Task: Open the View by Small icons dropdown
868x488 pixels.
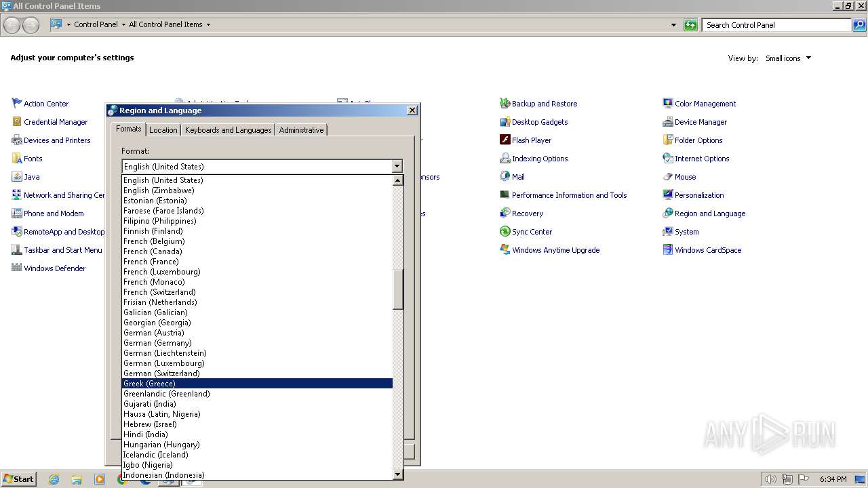Action: (789, 58)
